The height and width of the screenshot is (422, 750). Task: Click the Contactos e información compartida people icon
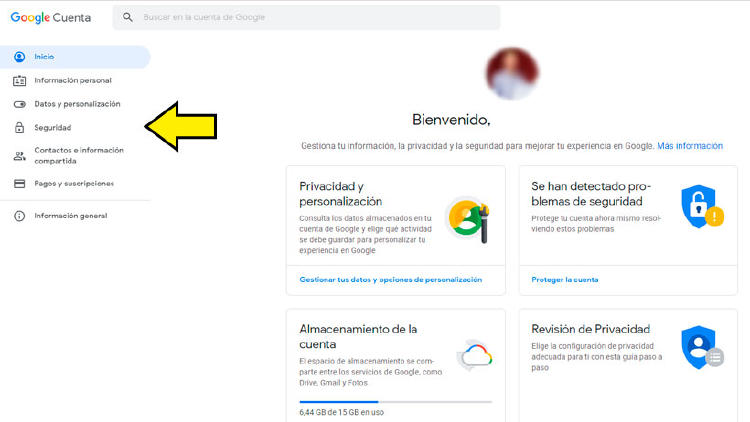point(19,156)
